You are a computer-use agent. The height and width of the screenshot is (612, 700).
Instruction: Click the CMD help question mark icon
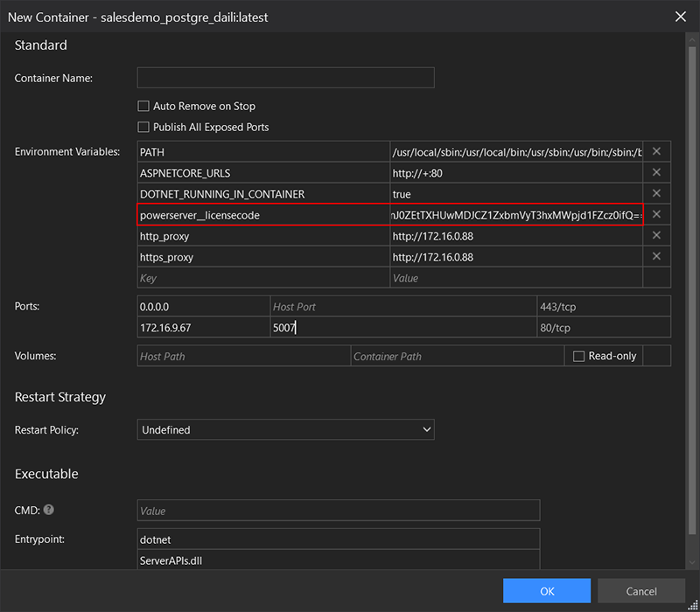click(49, 510)
